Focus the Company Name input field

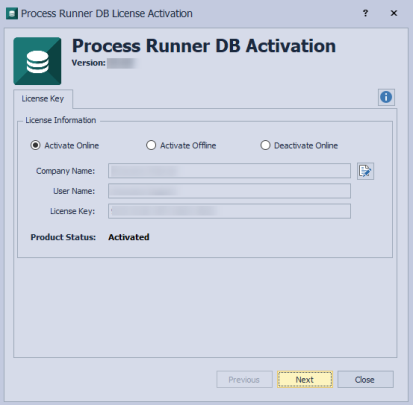229,171
